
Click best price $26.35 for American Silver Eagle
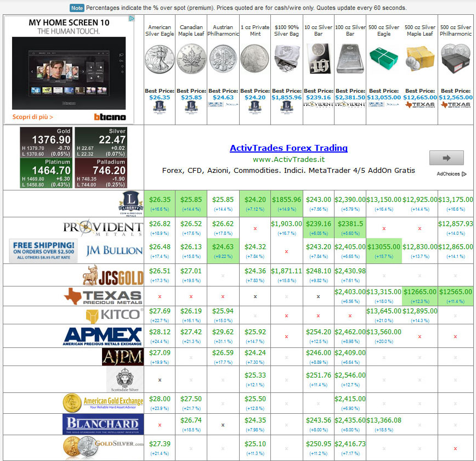point(160,98)
